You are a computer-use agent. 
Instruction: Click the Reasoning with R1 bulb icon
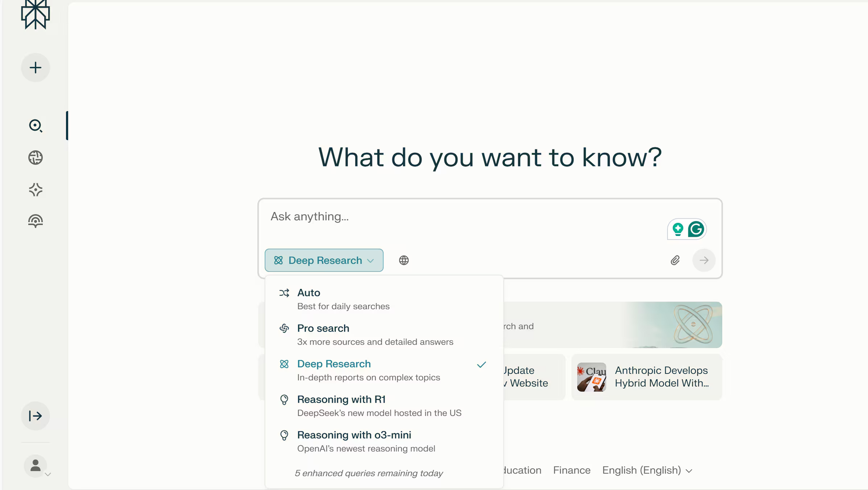284,400
